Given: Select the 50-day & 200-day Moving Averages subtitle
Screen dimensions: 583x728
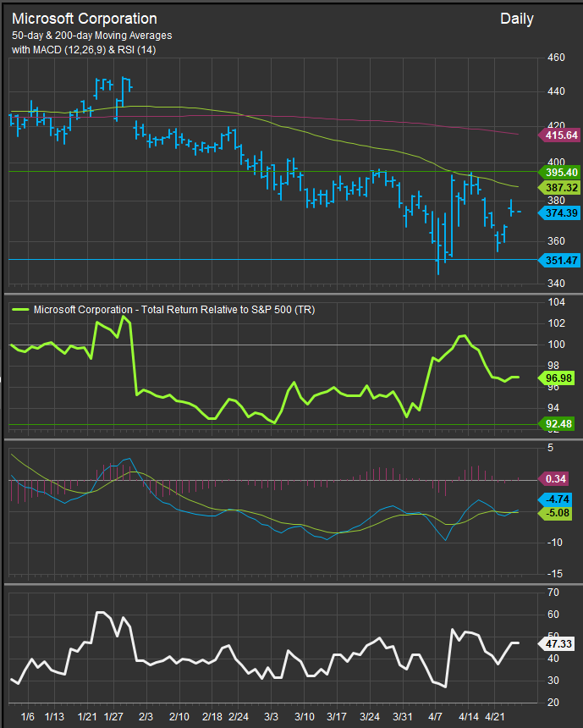Looking at the screenshot, I should 92,36.
